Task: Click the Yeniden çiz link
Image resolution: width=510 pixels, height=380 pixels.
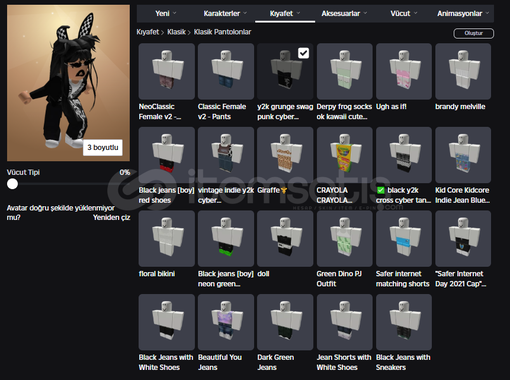Action: (x=111, y=217)
